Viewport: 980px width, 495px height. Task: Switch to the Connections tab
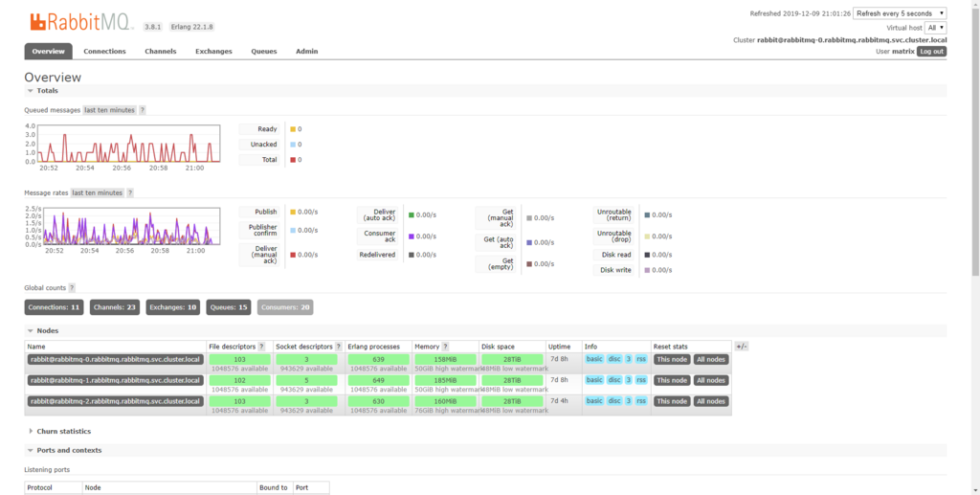[x=104, y=52]
